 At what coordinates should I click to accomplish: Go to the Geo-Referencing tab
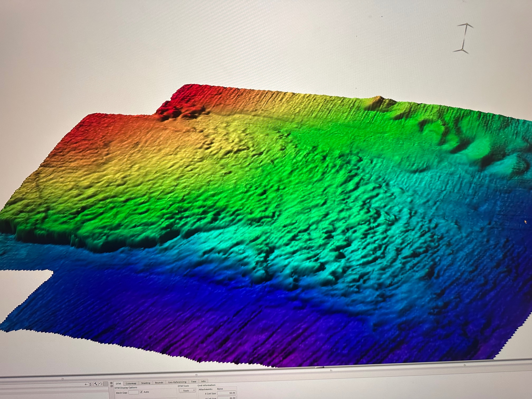pyautogui.click(x=177, y=382)
